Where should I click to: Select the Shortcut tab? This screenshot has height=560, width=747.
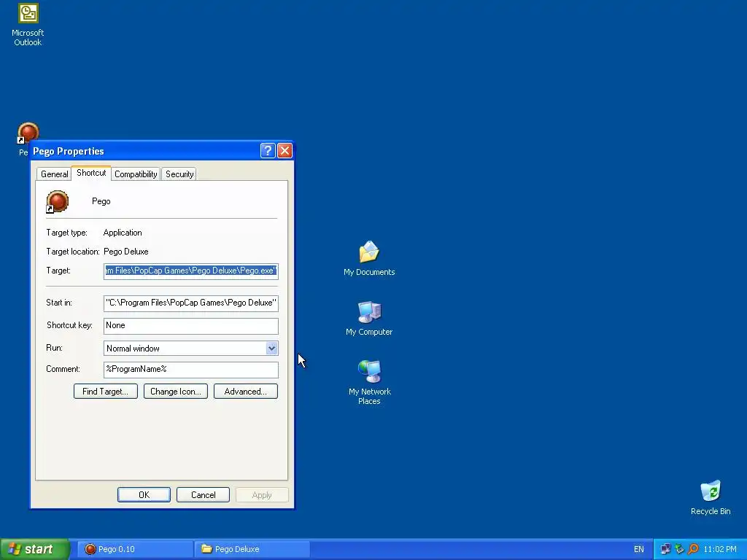click(91, 173)
